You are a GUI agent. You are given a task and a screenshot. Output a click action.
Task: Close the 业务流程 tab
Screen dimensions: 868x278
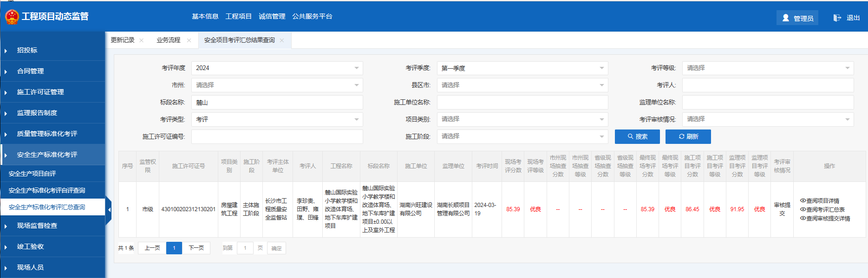(189, 40)
